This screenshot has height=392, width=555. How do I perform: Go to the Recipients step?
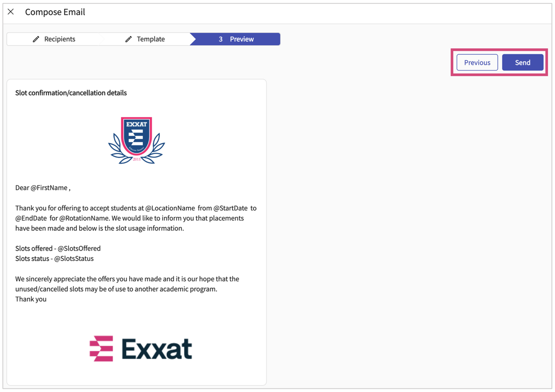click(x=54, y=39)
